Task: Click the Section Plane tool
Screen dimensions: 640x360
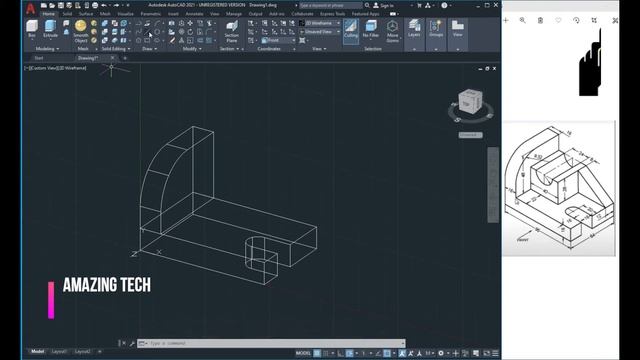Action: coord(231,32)
